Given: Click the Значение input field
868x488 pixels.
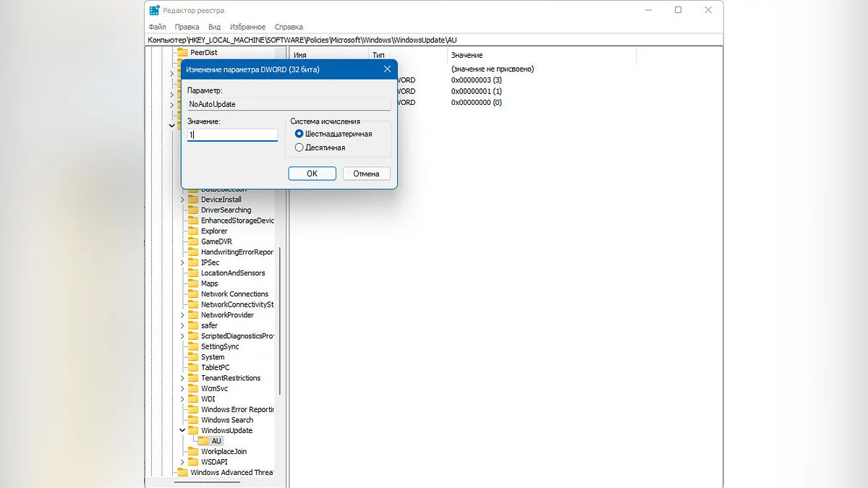Looking at the screenshot, I should click(x=232, y=135).
